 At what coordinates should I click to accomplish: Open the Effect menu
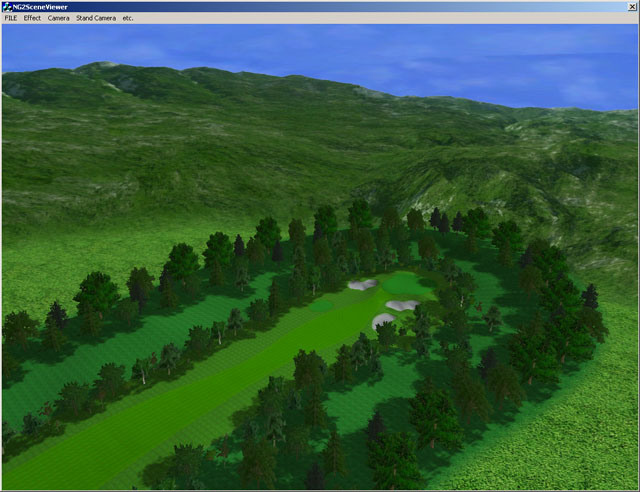click(x=32, y=18)
